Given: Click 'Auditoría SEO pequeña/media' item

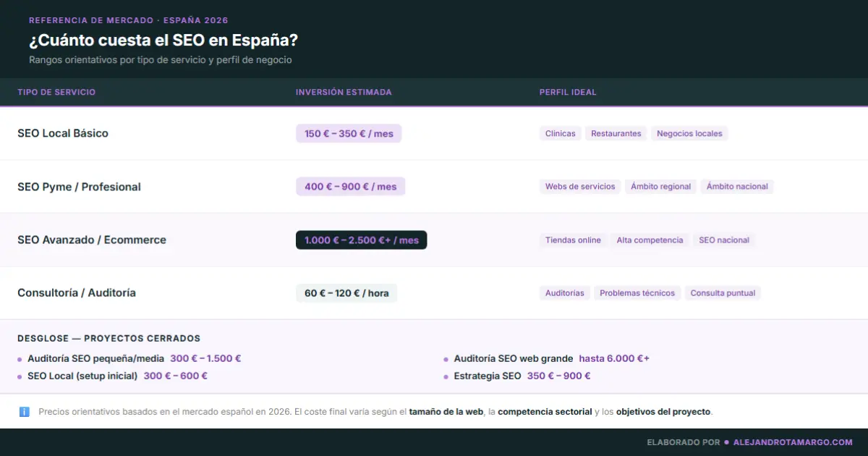Looking at the screenshot, I should pos(95,358).
